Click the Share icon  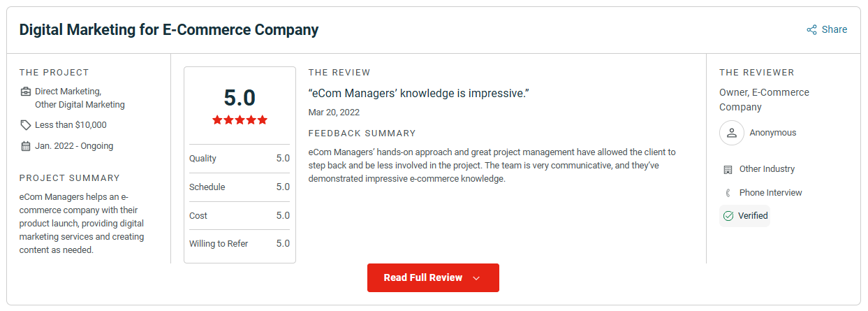point(811,30)
